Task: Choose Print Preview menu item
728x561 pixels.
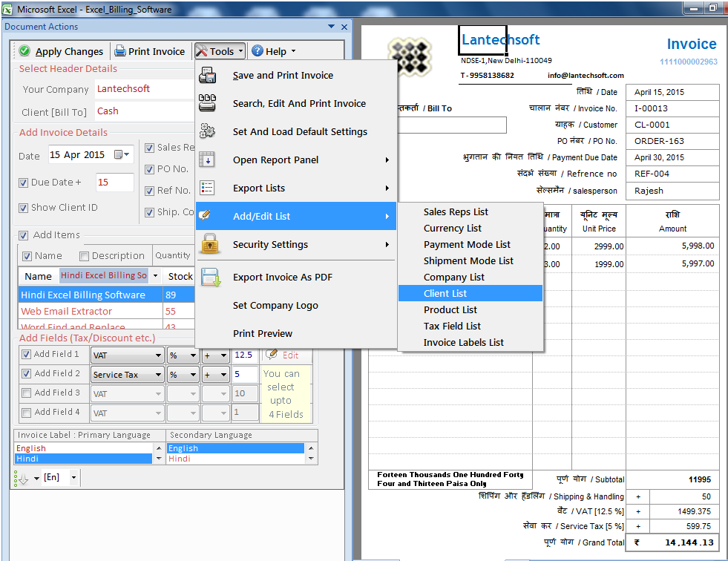Action: tap(296, 333)
